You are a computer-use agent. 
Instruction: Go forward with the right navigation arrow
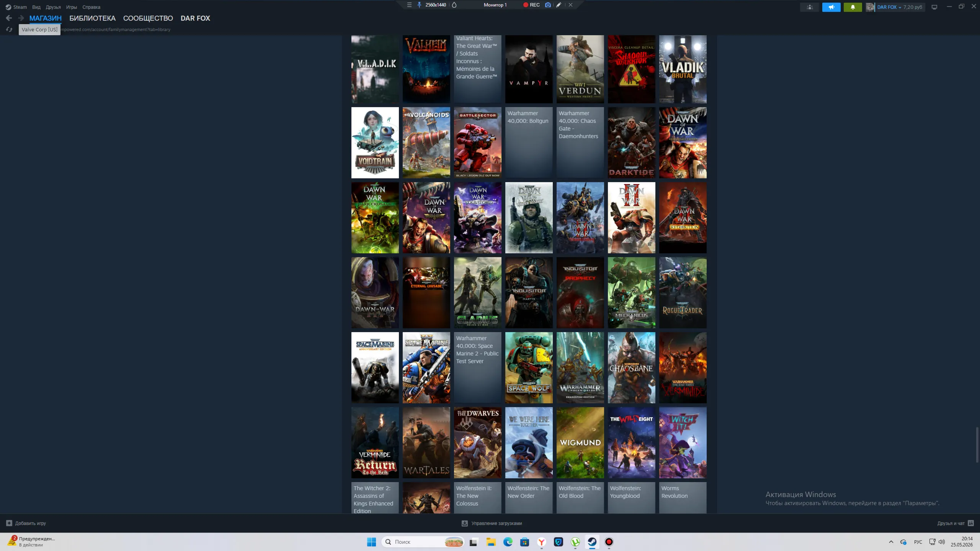pos(21,18)
